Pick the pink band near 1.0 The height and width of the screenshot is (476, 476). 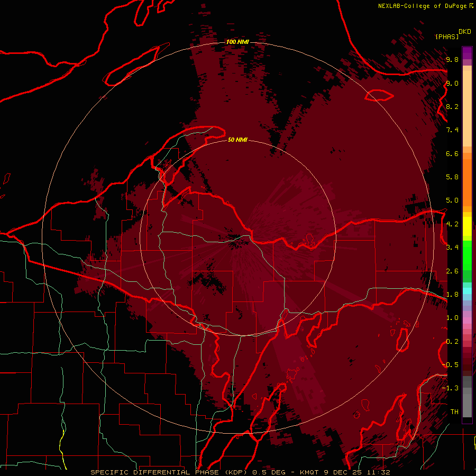click(x=467, y=321)
